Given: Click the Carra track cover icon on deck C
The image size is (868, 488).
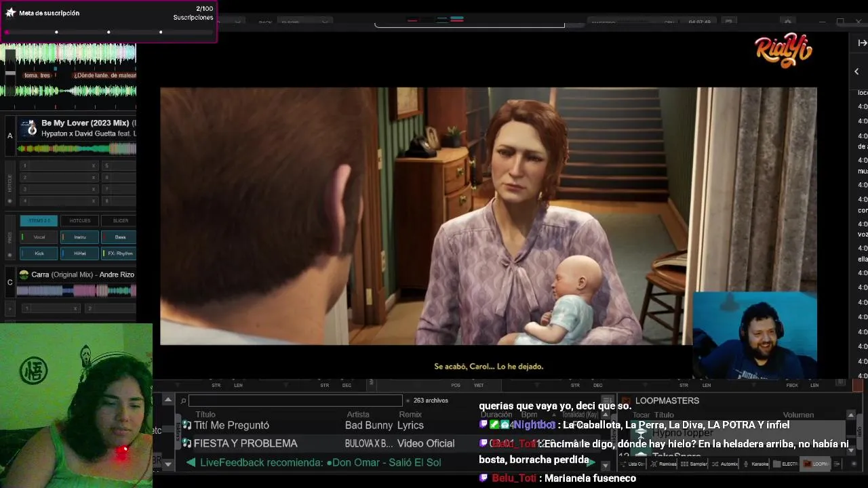Looking at the screenshot, I should 24,274.
